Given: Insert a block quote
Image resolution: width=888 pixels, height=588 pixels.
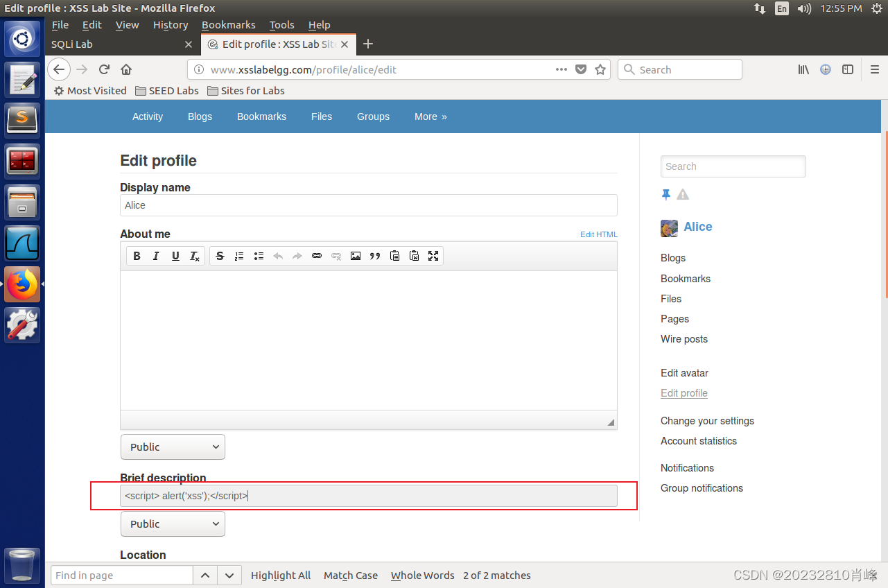Looking at the screenshot, I should click(375, 256).
